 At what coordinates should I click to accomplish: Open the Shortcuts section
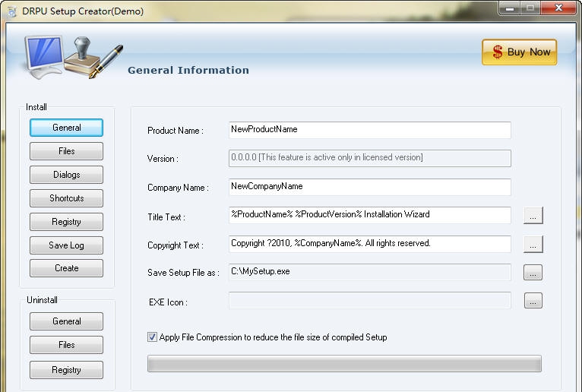pos(66,198)
